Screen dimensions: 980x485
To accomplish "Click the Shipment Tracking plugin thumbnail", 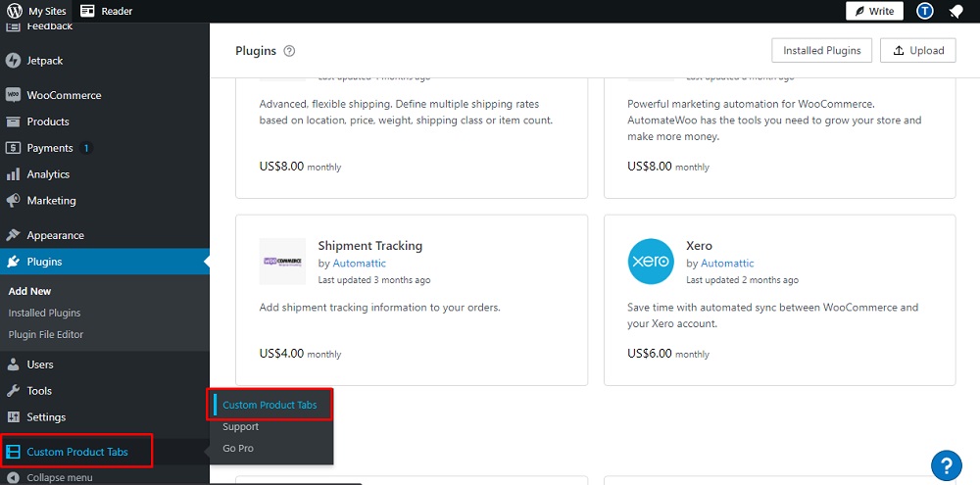I will coord(282,262).
